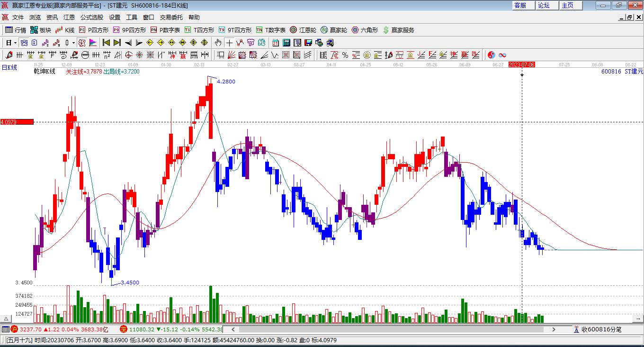Screen dimensions: 644x347
Task: Click the calculator icon in toolbar
Action: [x=286, y=43]
